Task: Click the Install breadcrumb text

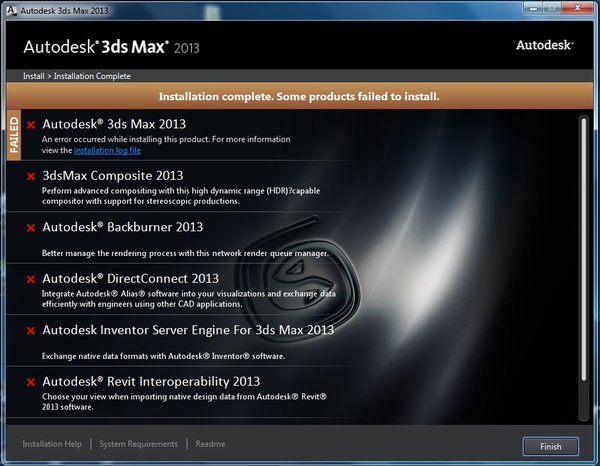Action: click(x=34, y=76)
